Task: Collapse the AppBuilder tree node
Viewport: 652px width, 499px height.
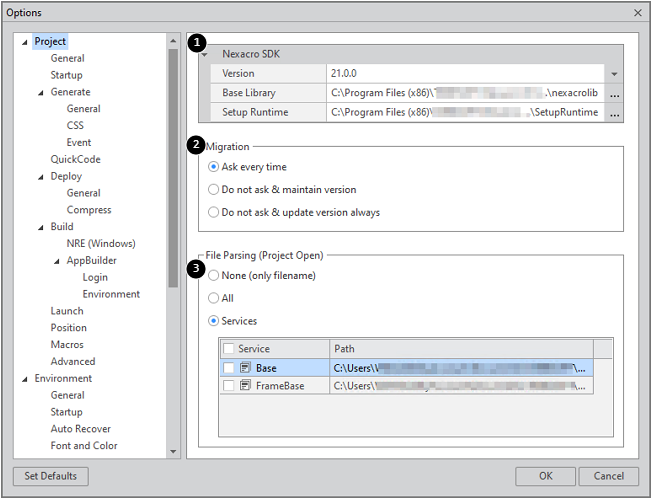Action: point(56,261)
